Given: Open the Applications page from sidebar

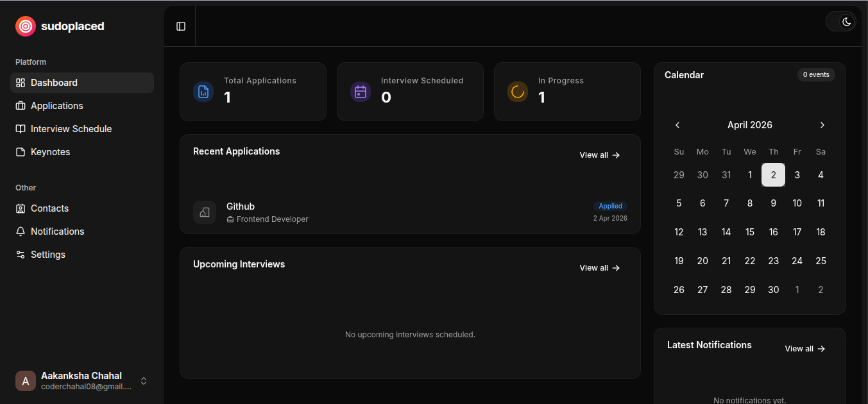Looking at the screenshot, I should pos(56,106).
